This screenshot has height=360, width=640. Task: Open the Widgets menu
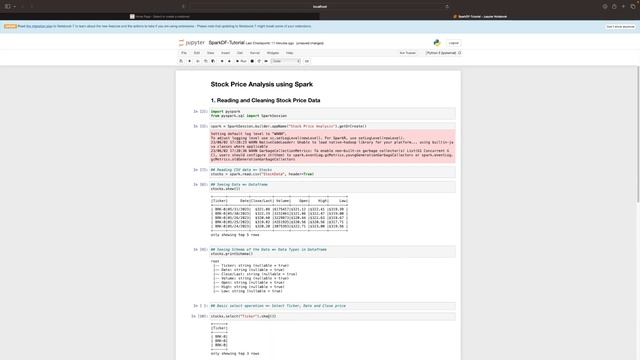(x=273, y=53)
